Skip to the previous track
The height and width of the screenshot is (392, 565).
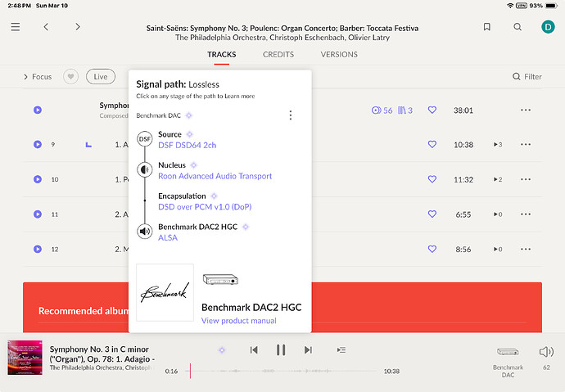click(x=254, y=350)
